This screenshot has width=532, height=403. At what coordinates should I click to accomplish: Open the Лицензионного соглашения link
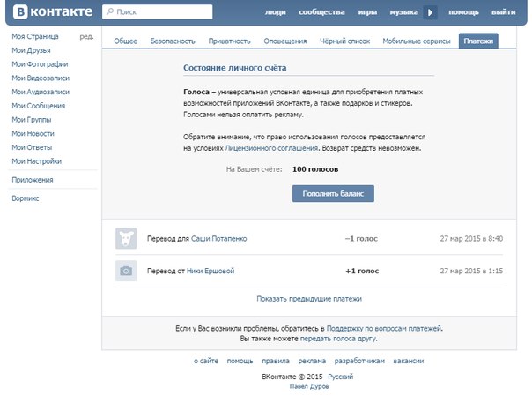click(x=271, y=148)
